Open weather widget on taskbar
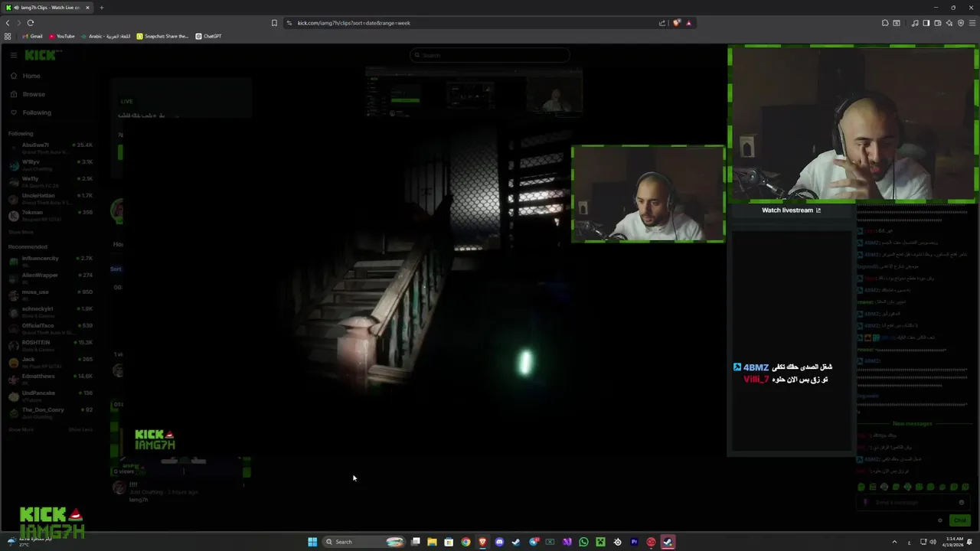The width and height of the screenshot is (980, 551). pyautogui.click(x=29, y=542)
